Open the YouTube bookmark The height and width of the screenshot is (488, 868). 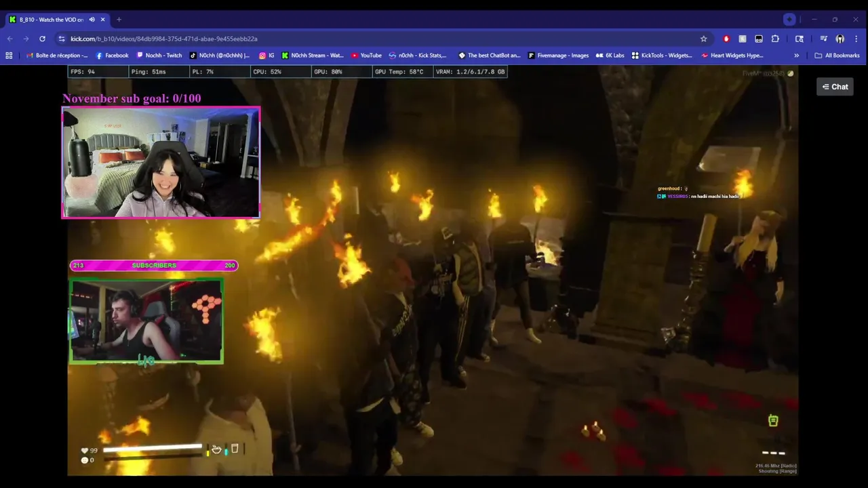click(x=366, y=56)
